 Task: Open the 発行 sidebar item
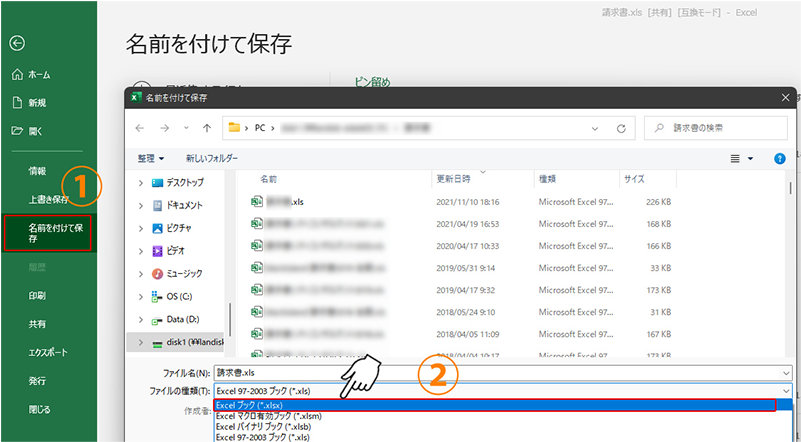[37, 381]
